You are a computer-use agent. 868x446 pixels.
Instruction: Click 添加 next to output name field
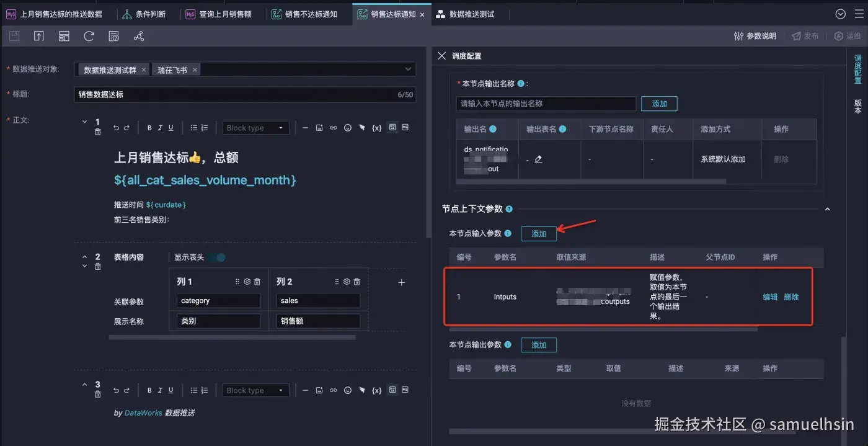(x=659, y=104)
